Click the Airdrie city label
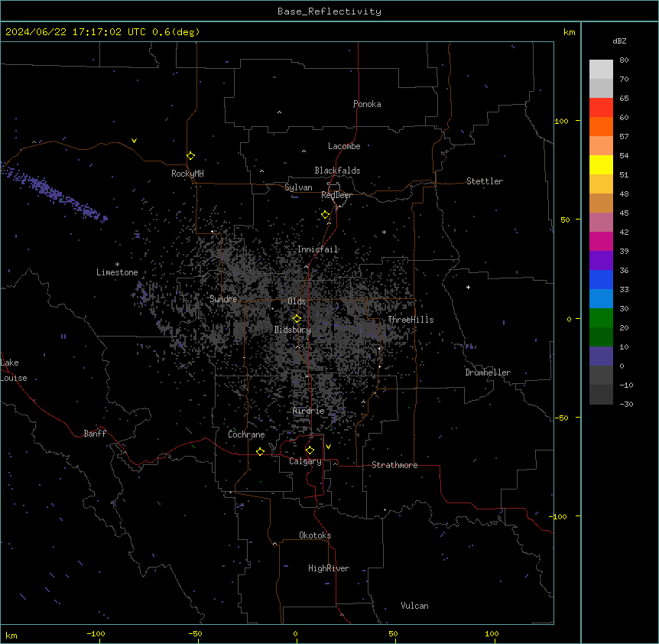 [x=308, y=411]
